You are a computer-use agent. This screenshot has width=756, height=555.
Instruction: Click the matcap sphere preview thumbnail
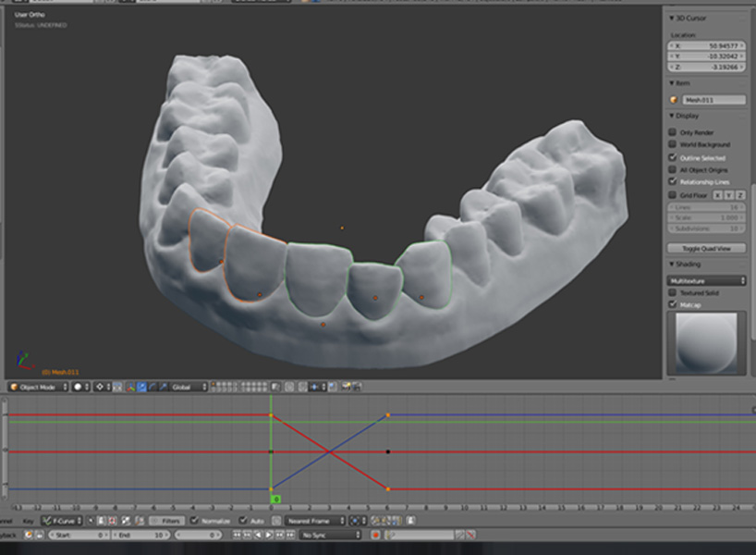[707, 341]
